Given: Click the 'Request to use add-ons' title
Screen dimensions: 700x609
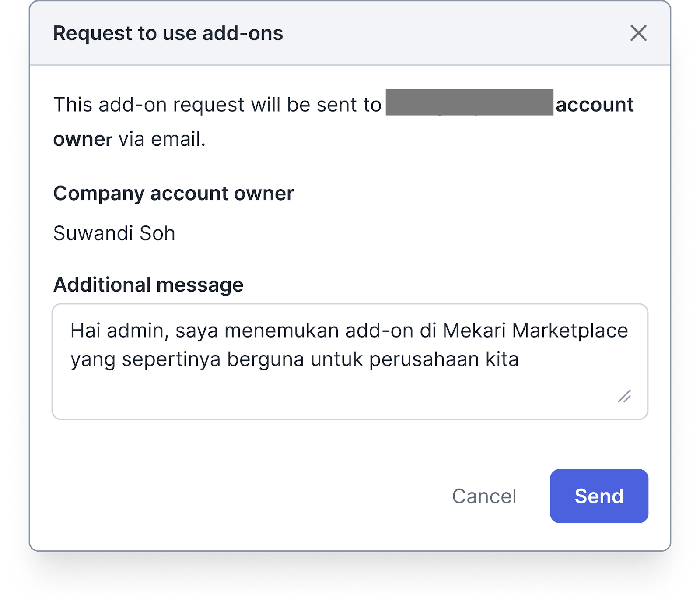Looking at the screenshot, I should pos(168,33).
